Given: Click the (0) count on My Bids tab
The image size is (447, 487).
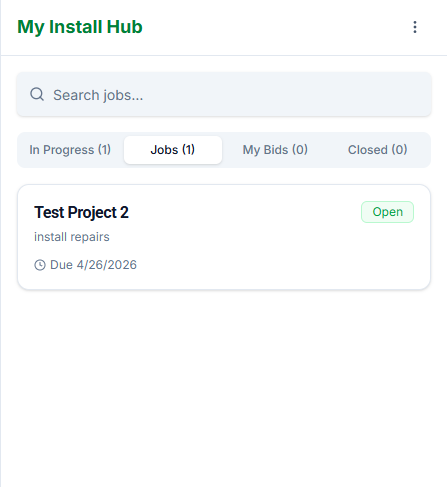Looking at the screenshot, I should (x=300, y=150).
